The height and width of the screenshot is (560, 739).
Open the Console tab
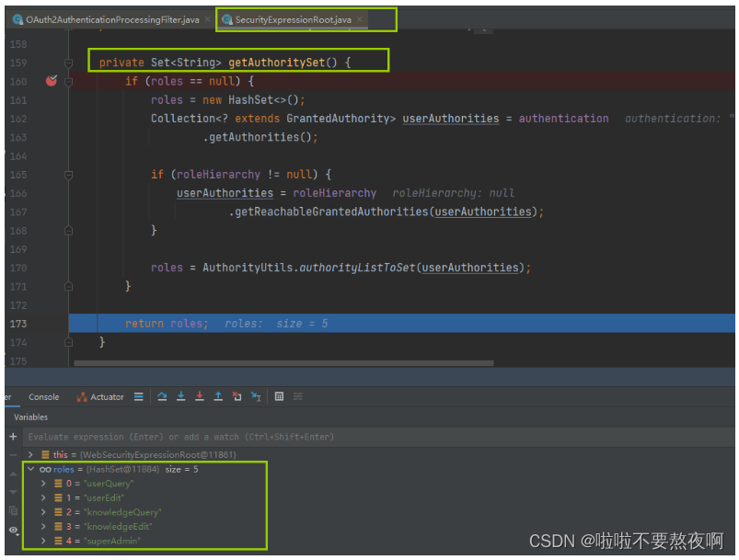pyautogui.click(x=44, y=397)
